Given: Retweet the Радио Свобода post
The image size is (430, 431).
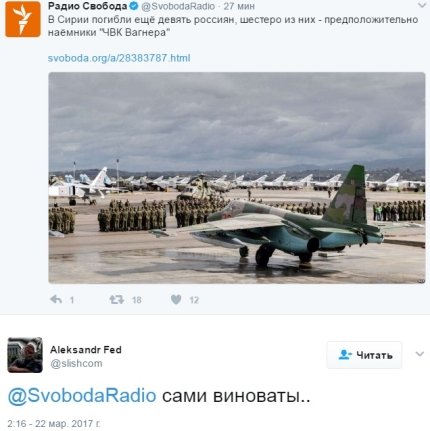Looking at the screenshot, I should (x=117, y=300).
